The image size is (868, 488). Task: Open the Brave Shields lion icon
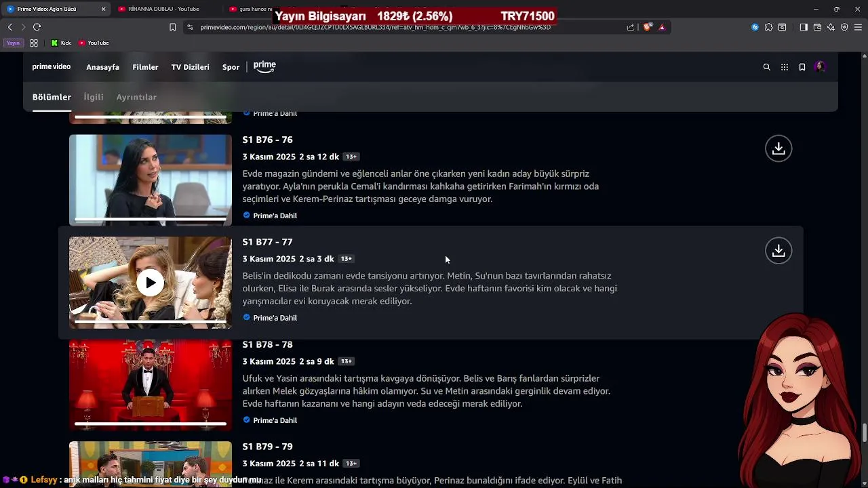tap(647, 27)
